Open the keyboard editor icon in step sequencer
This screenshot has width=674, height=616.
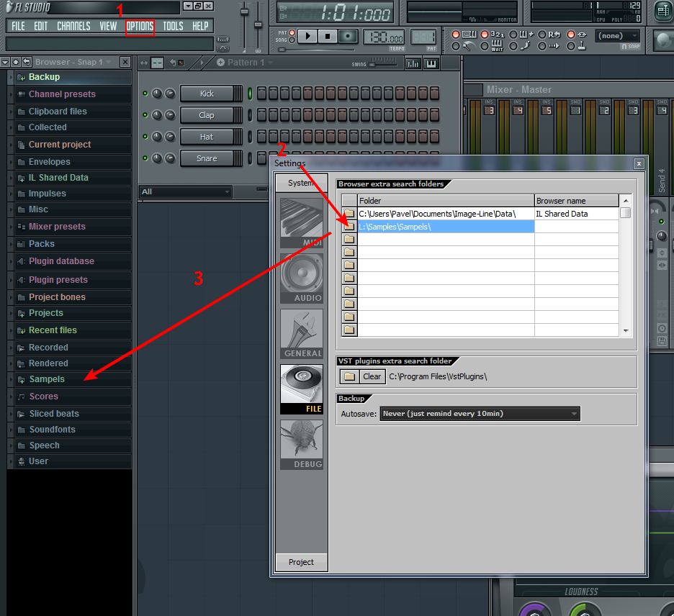click(x=431, y=63)
